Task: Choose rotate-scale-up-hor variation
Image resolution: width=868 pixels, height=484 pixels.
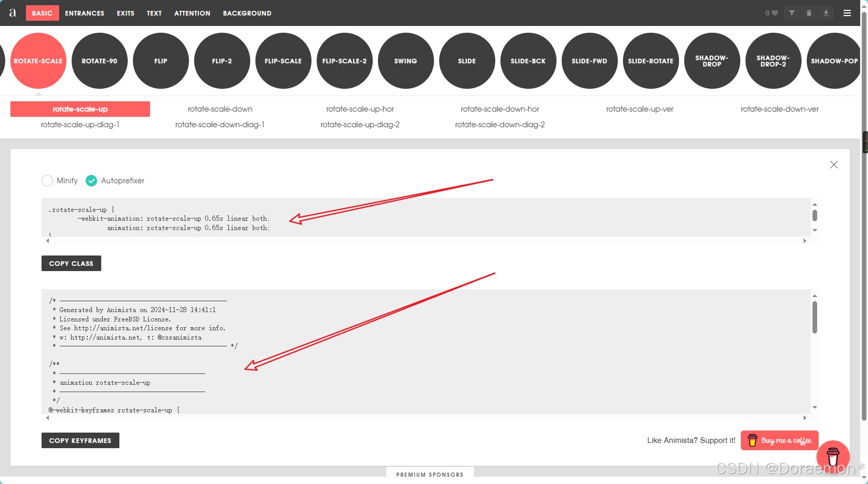Action: [360, 109]
